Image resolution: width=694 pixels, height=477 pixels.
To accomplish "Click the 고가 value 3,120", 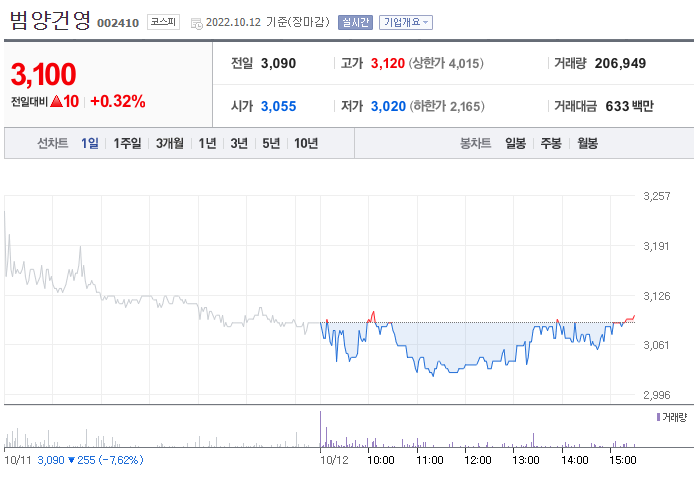I will point(388,63).
